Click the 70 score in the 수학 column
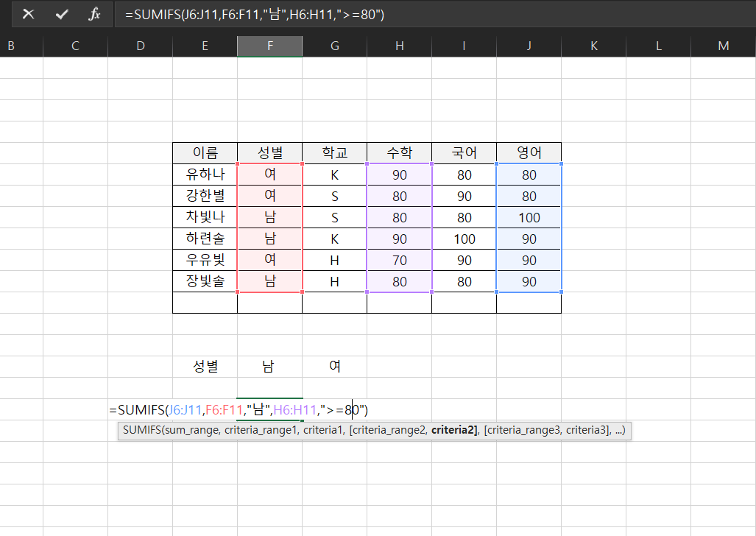Screen dimensions: 756x536 [x=399, y=260]
